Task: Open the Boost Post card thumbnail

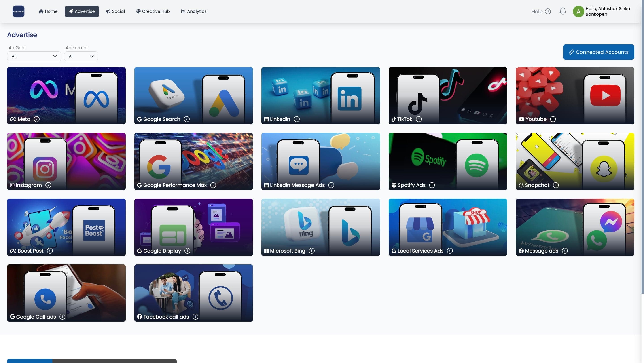Action: 66,227
